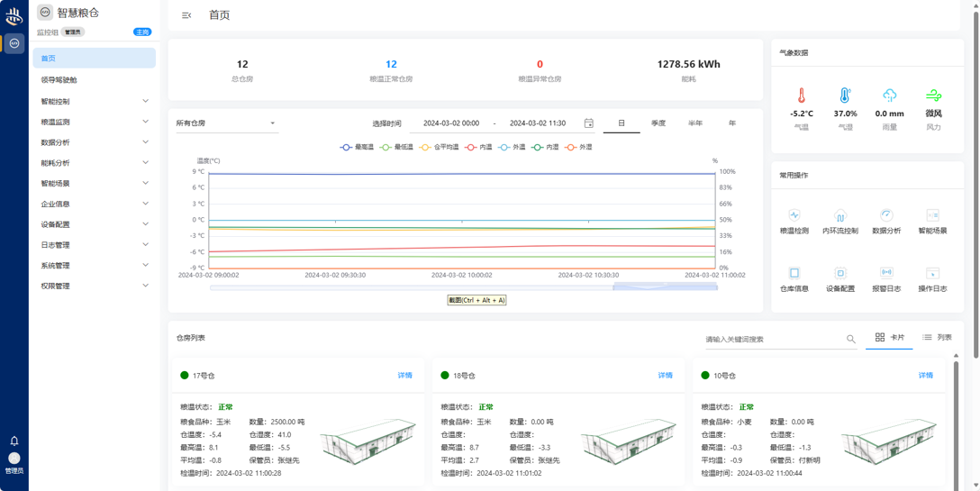
Task: Switch warehouse list to 列表 view
Action: 937,338
